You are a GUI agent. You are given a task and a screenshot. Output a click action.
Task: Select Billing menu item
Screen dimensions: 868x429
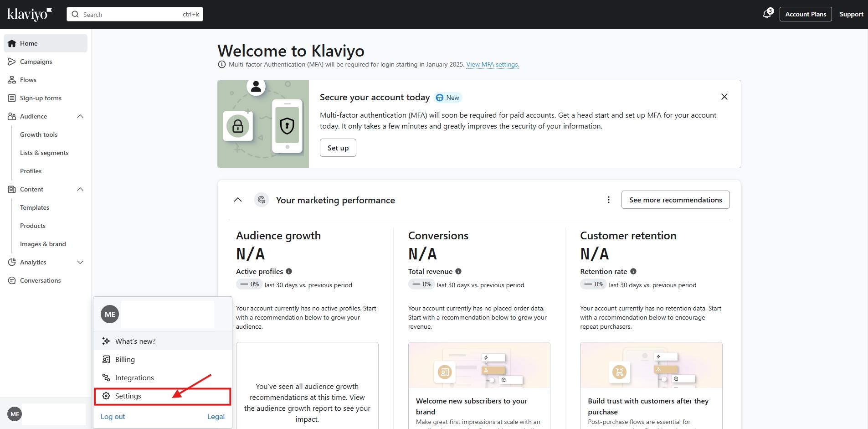click(163, 359)
